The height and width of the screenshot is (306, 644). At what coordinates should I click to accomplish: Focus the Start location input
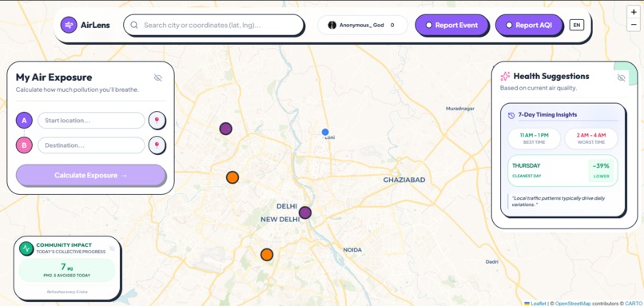(x=91, y=121)
